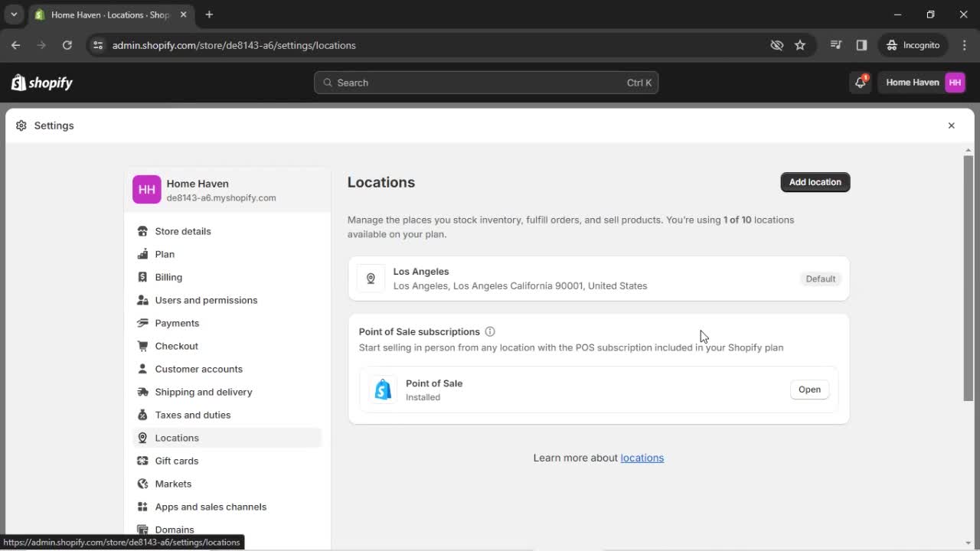The width and height of the screenshot is (980, 551).
Task: Click the Add location button
Action: click(x=815, y=182)
